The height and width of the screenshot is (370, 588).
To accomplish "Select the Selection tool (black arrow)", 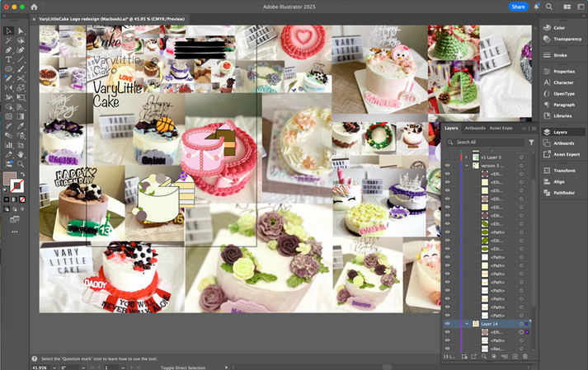I will [x=8, y=30].
